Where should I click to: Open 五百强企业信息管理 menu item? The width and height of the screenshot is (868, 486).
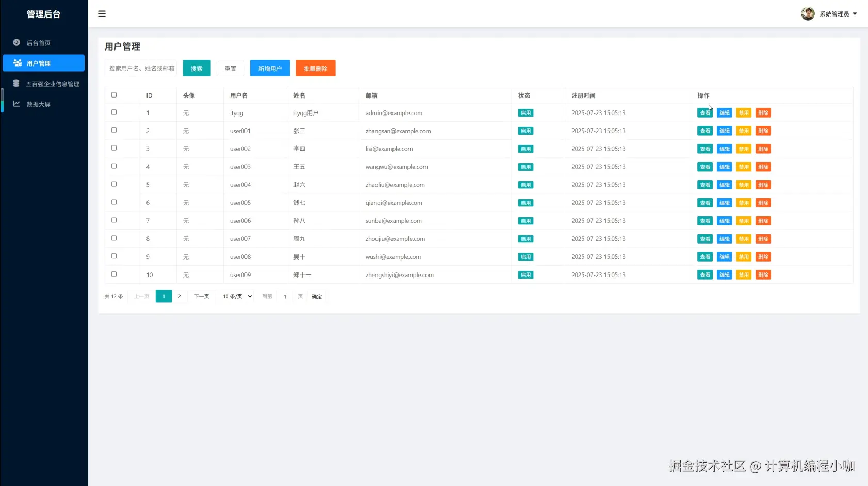44,84
